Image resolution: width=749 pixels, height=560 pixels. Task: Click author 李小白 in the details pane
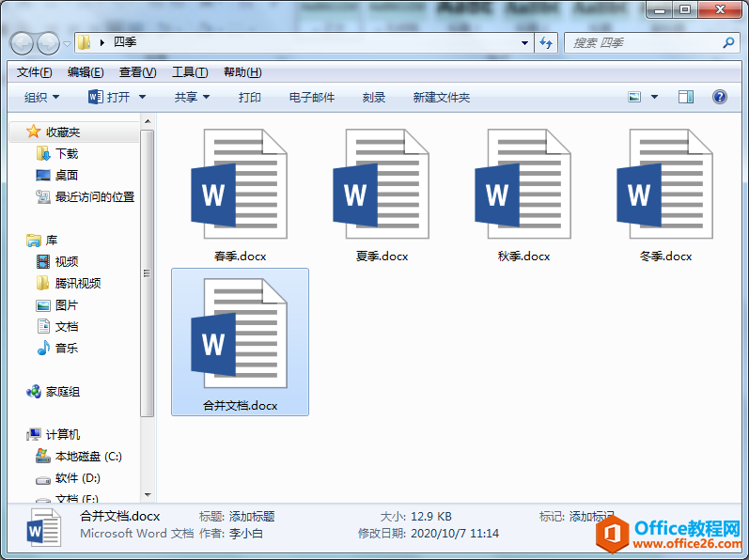click(x=246, y=534)
